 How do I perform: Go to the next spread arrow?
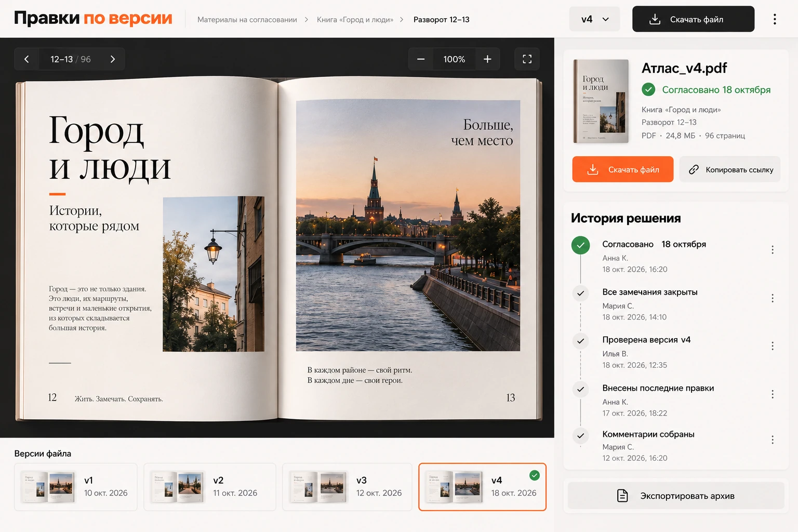coord(113,59)
